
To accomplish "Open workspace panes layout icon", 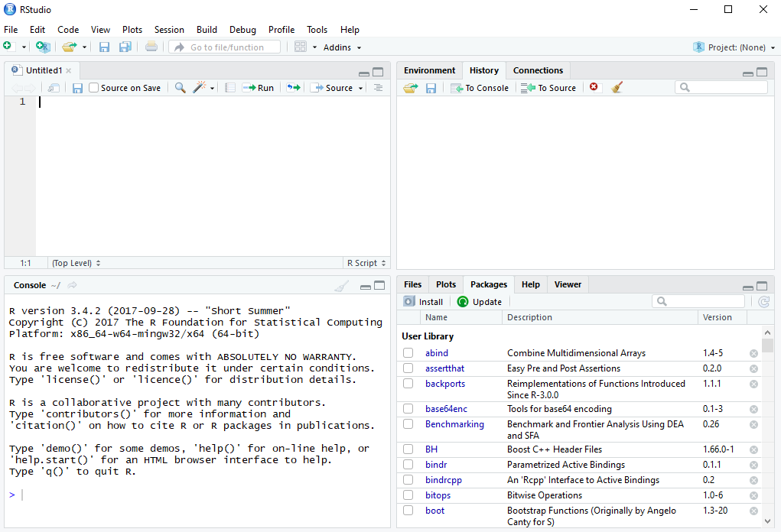I will click(x=301, y=47).
